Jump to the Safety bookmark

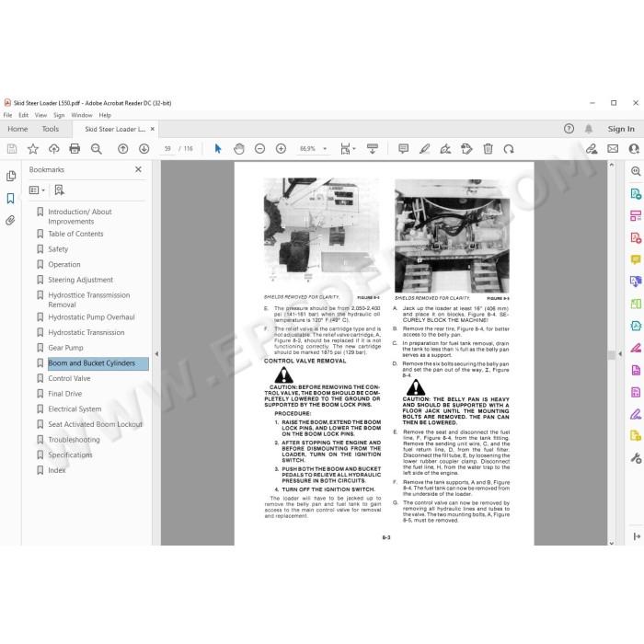click(58, 249)
